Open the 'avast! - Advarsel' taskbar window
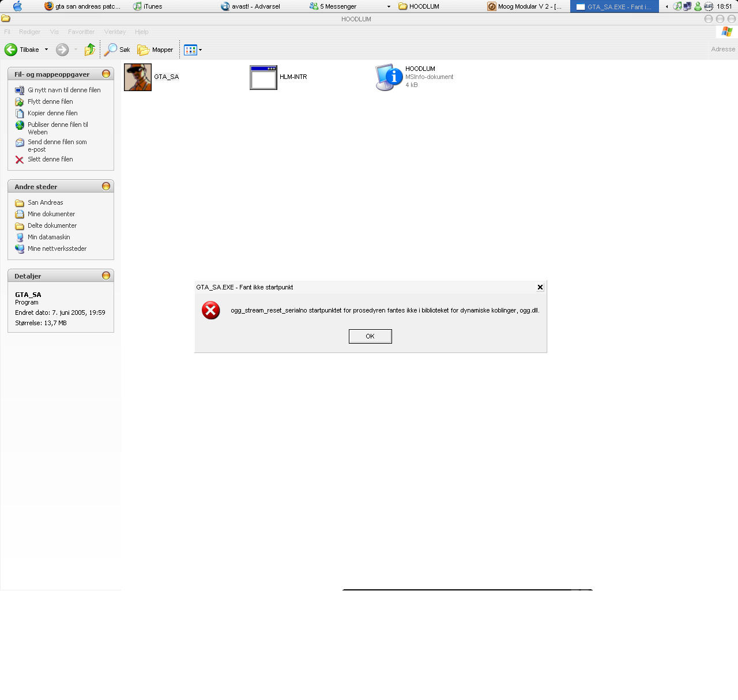Image resolution: width=738 pixels, height=700 pixels. (251, 6)
